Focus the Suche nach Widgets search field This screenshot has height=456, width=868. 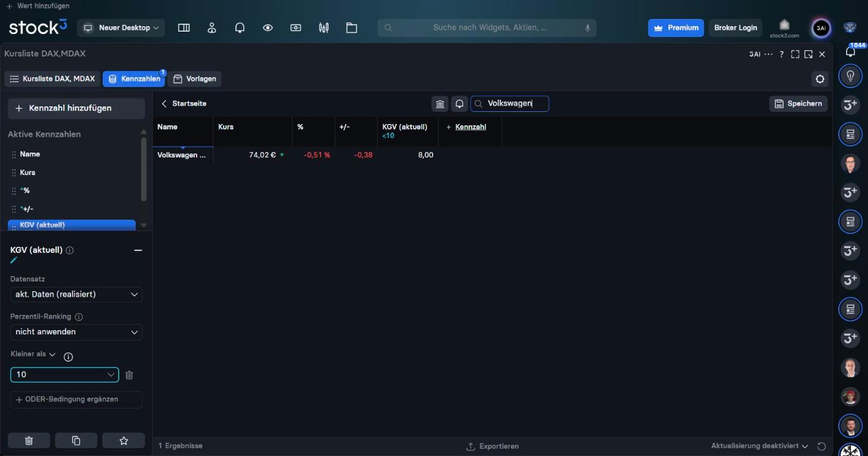tap(487, 28)
